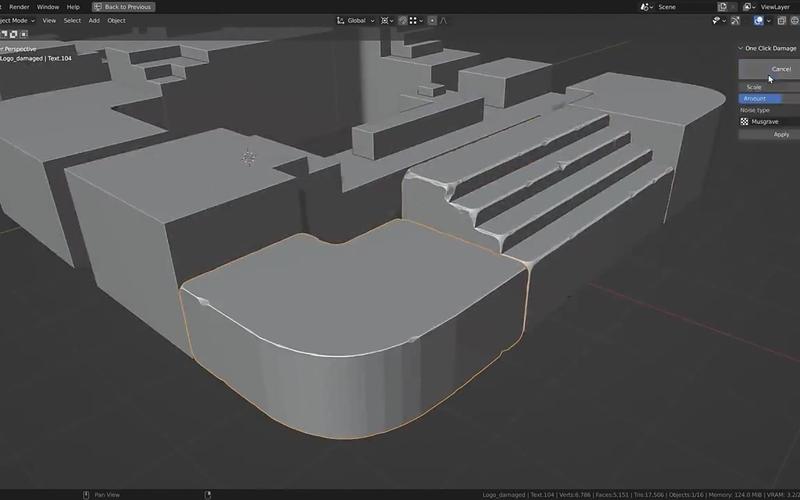Open the Render menu
The width and height of the screenshot is (800, 500).
tap(19, 7)
